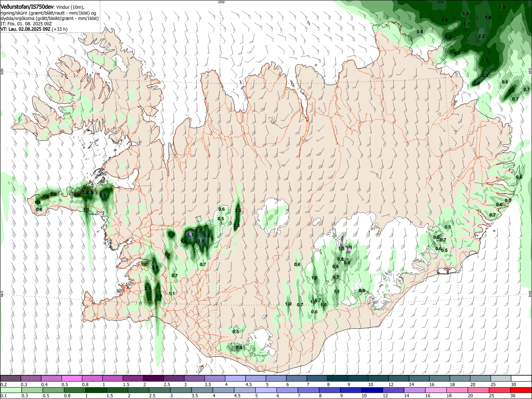Pick the near-white last swatch of the upper legend row
This screenshot has width=532, height=399.
click(521, 379)
